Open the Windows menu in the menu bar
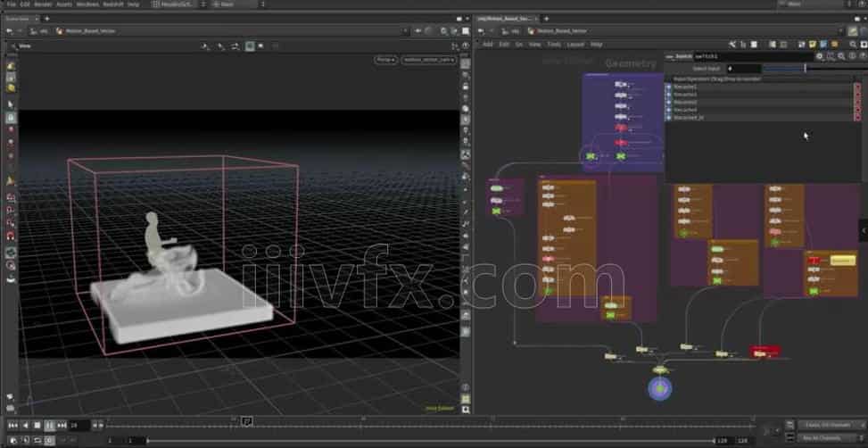868x448 pixels. click(x=87, y=4)
